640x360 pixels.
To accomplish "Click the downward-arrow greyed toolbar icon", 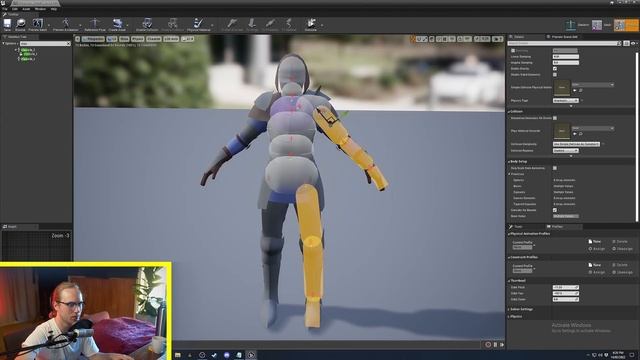I will 252,24.
